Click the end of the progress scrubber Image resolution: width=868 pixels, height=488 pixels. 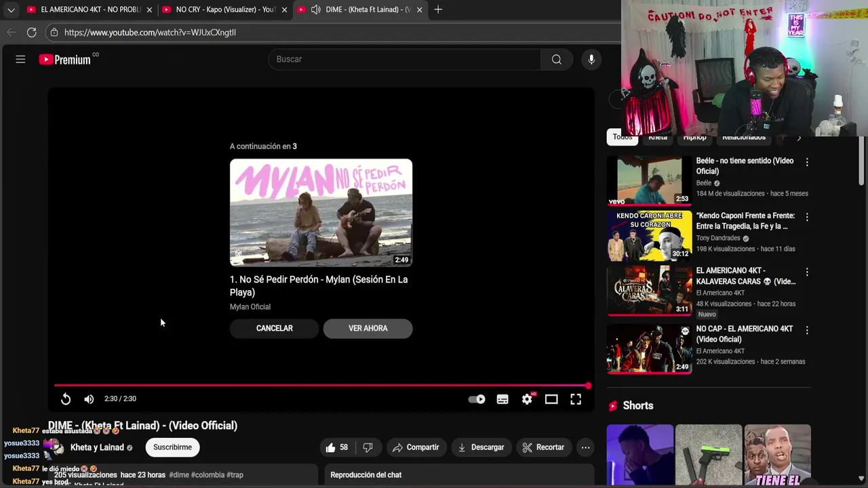coord(588,385)
